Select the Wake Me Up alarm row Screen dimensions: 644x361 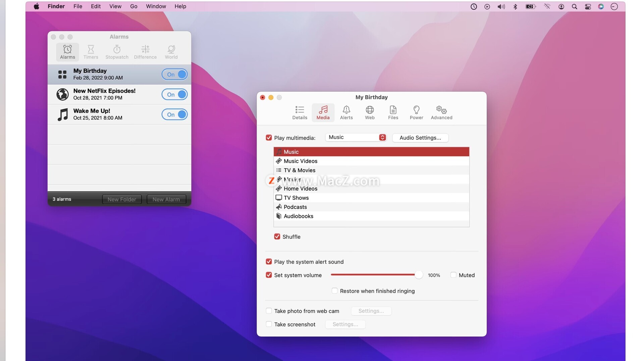[x=119, y=115]
